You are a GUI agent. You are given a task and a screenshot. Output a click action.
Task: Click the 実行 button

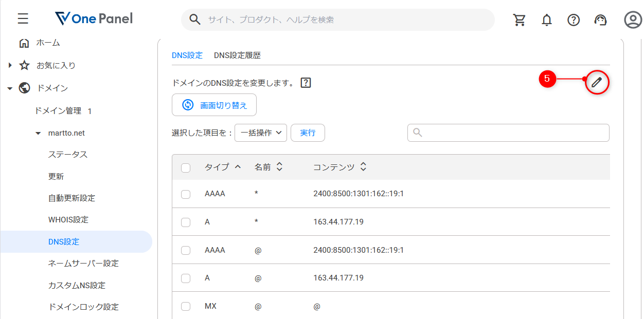pyautogui.click(x=308, y=133)
